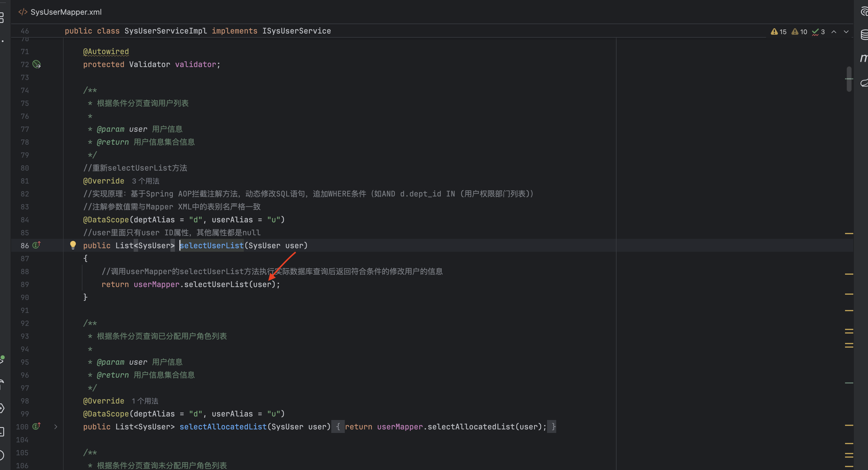
Task: Open the Database tool window
Action: tap(864, 35)
